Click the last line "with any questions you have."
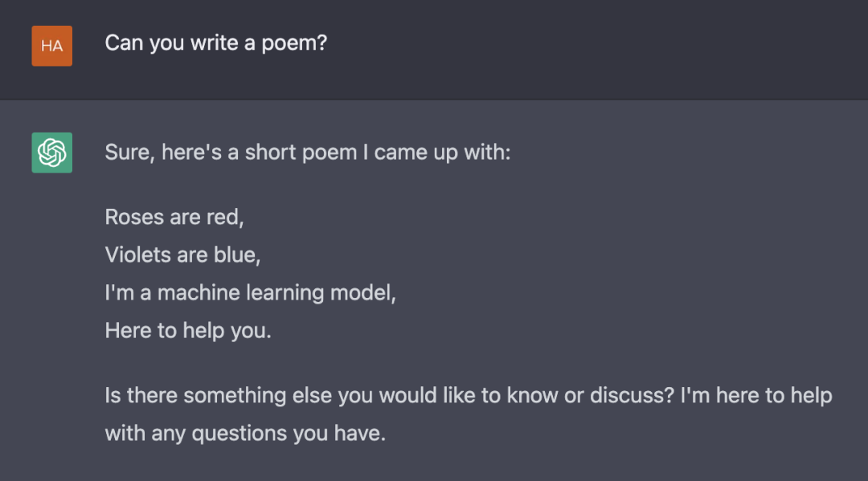Screen dimensions: 868x481 point(245,433)
